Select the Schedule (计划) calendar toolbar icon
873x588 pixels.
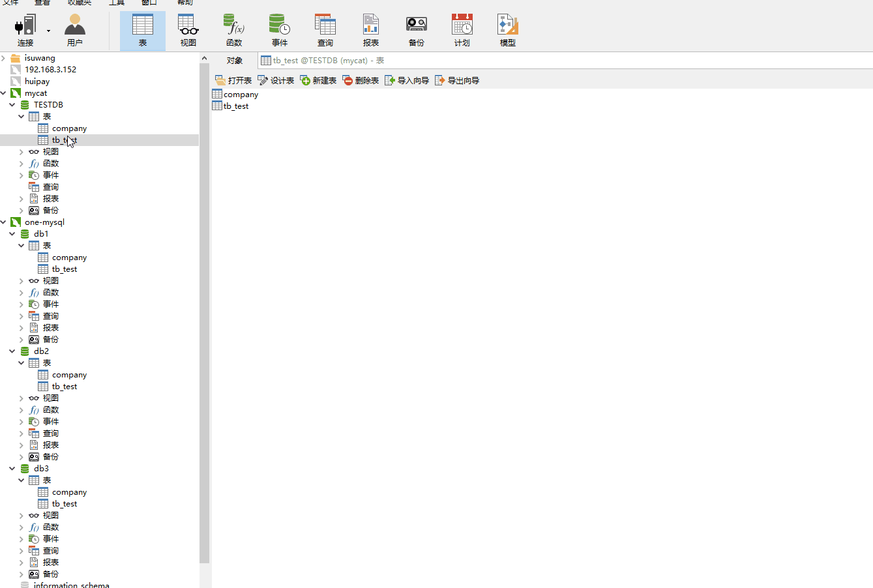pyautogui.click(x=462, y=31)
